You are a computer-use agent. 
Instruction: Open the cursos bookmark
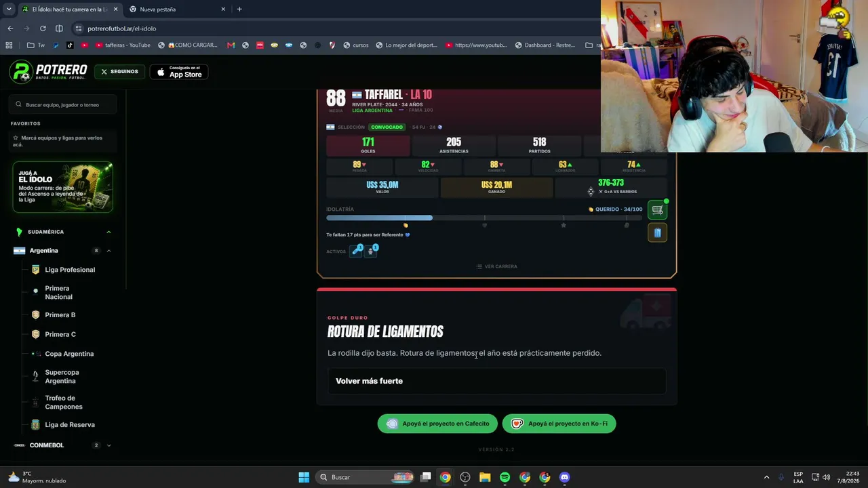[x=356, y=45]
